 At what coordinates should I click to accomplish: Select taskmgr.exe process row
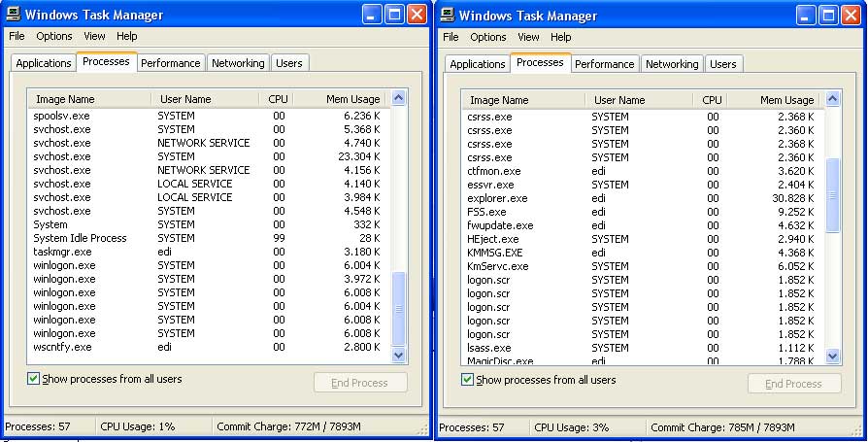[x=210, y=252]
